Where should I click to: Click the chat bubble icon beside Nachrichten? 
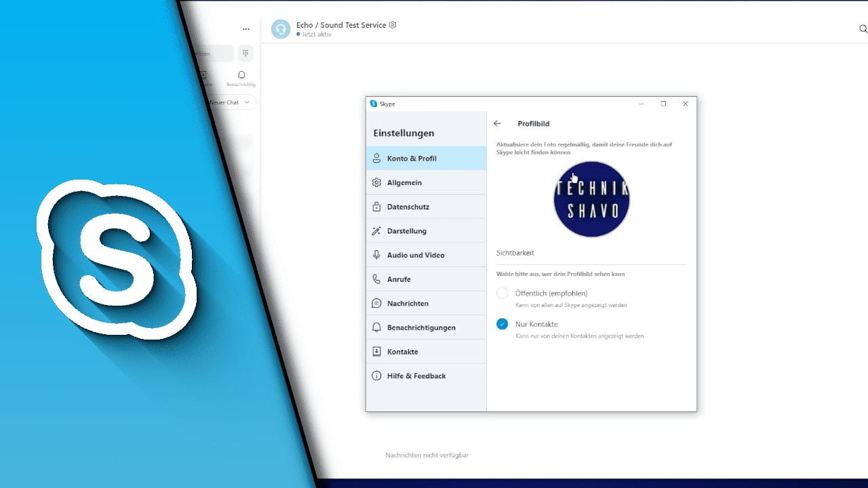tap(376, 303)
